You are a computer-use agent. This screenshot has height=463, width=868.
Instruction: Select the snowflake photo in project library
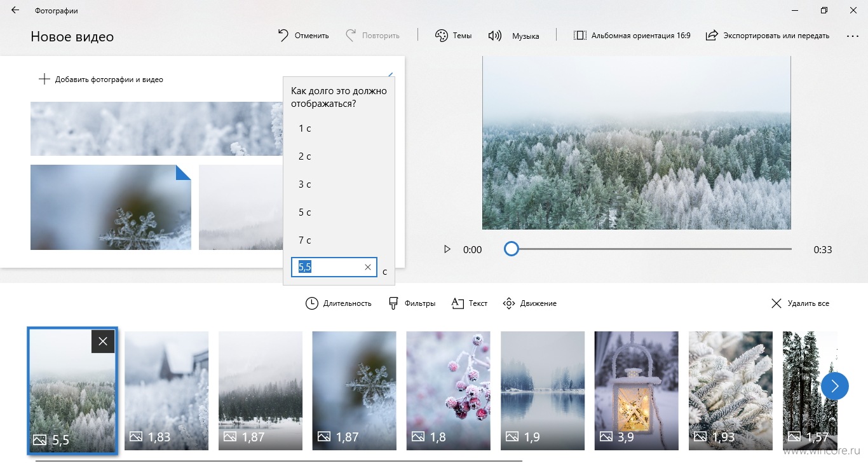pyautogui.click(x=111, y=207)
